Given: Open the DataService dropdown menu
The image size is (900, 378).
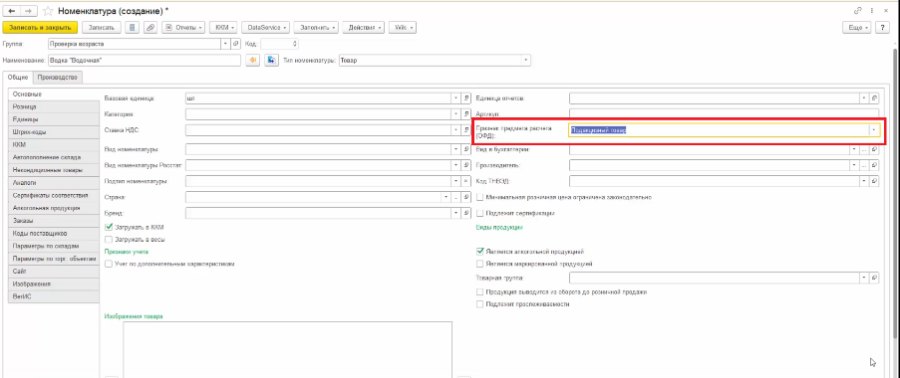Looking at the screenshot, I should 266,28.
